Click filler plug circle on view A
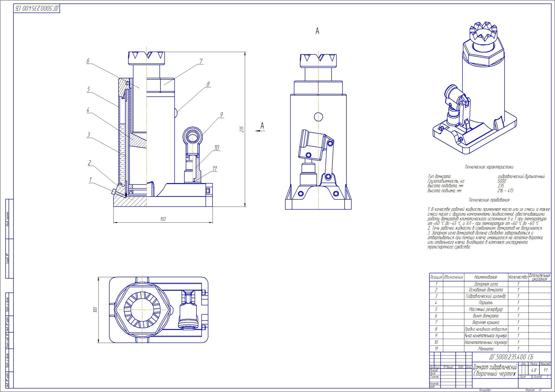 pos(318,117)
